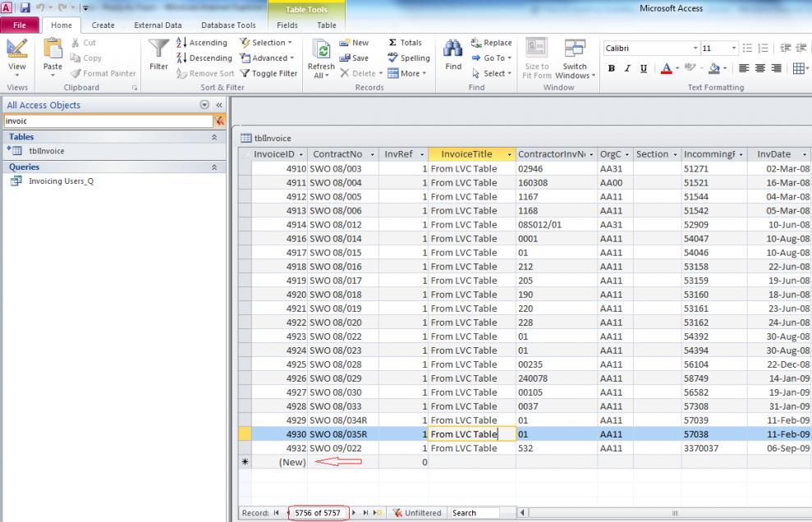Expand the InvoiceTitle column filter dropdown
The height and width of the screenshot is (522, 812).
pyautogui.click(x=509, y=154)
